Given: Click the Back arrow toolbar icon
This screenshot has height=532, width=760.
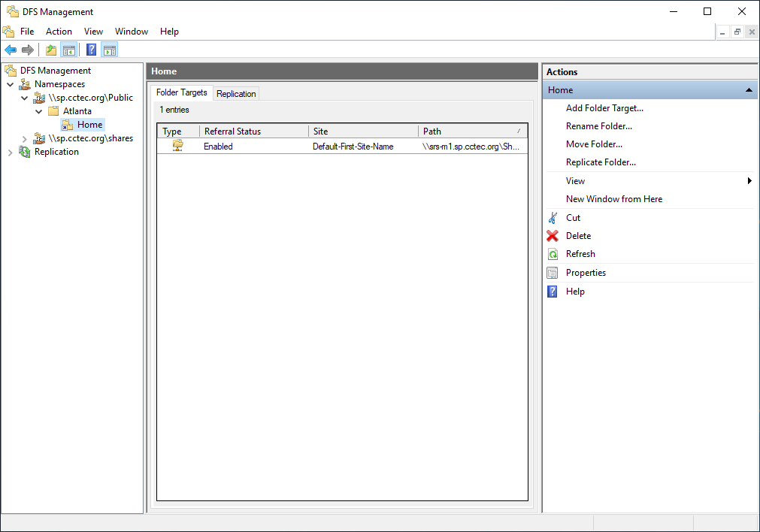Looking at the screenshot, I should 11,50.
